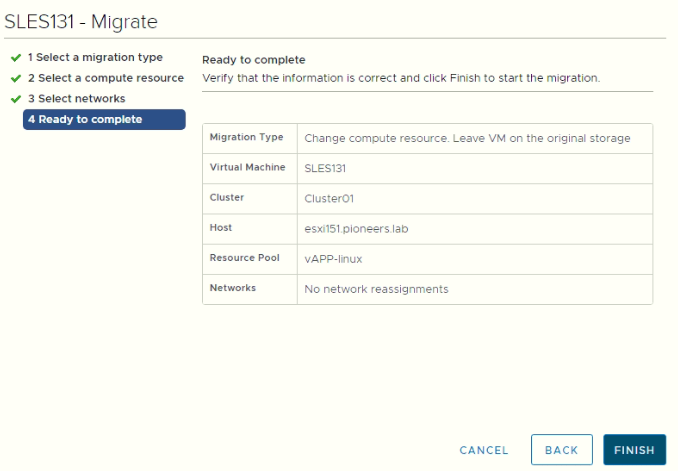
Task: Click the green checkmark beside Select networks
Action: [x=16, y=99]
